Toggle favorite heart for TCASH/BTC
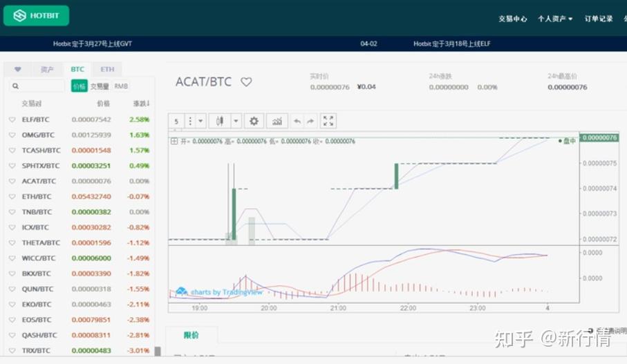This screenshot has width=627, height=364. tap(12, 151)
